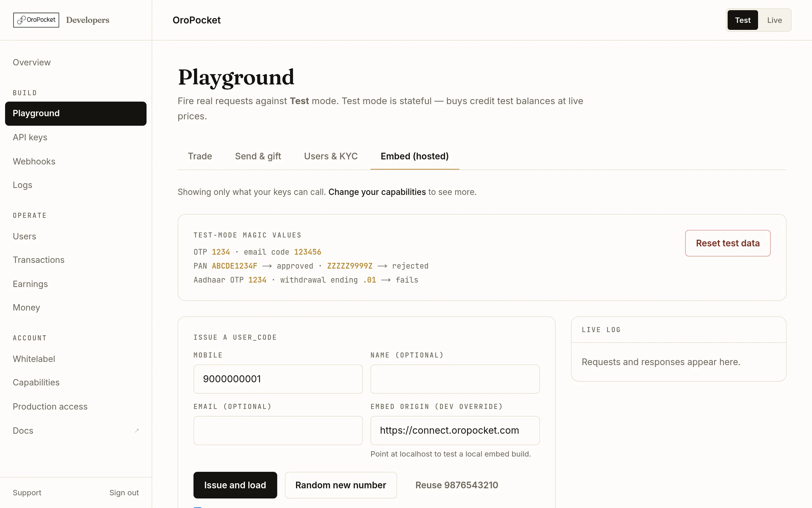Select the Embed (hosted) tab
This screenshot has width=812, height=508.
(415, 156)
